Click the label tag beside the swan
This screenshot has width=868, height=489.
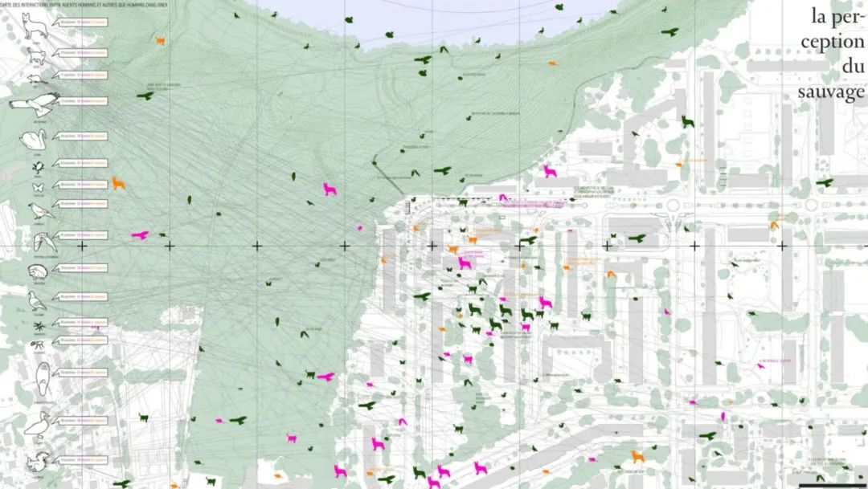[80, 137]
